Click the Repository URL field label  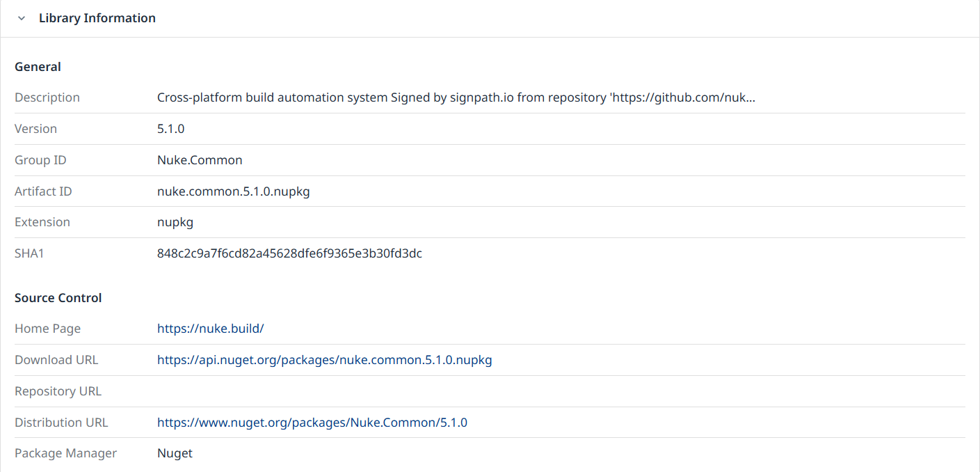(x=58, y=391)
